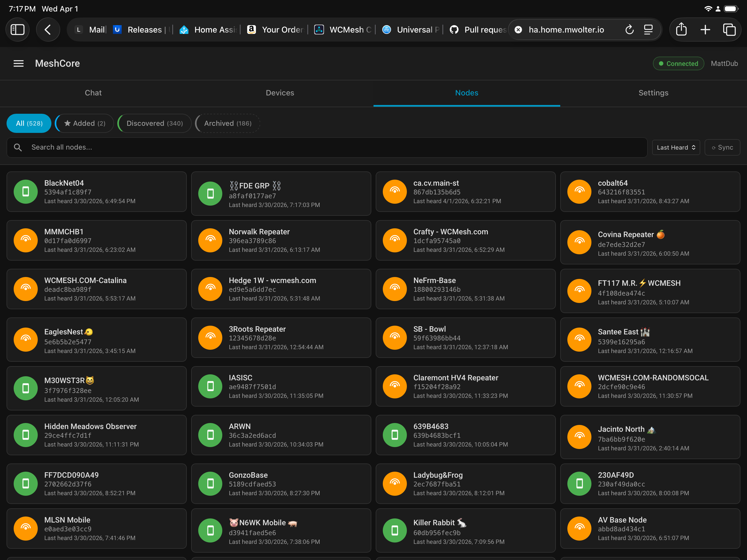
Task: Select the Archived (186) filter chip
Action: click(x=227, y=123)
